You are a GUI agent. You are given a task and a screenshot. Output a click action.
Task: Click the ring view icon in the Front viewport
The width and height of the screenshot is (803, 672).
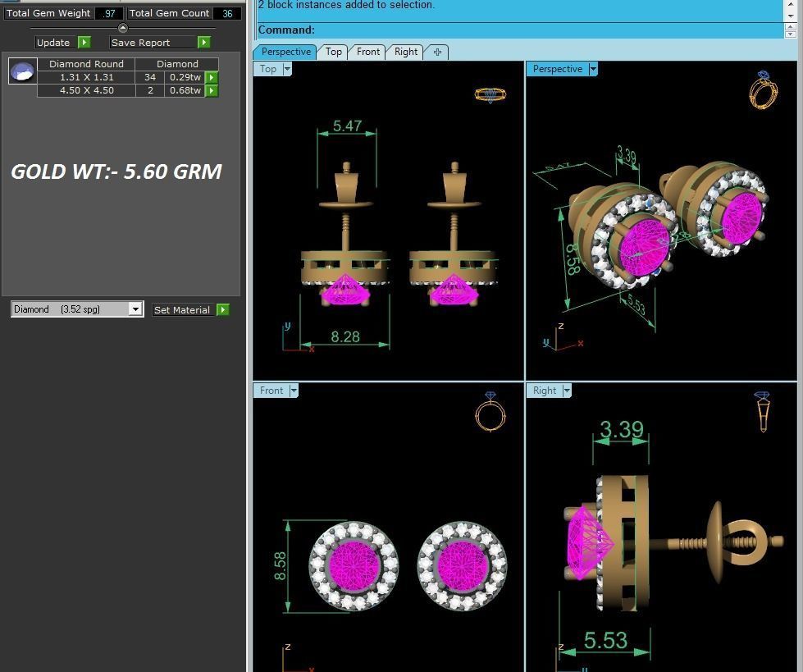click(x=490, y=411)
